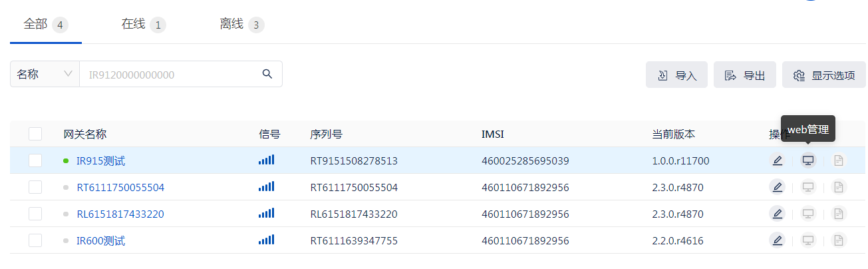Open web management for IR915测试 row
Screen dimensions: 868x269
tap(808, 160)
